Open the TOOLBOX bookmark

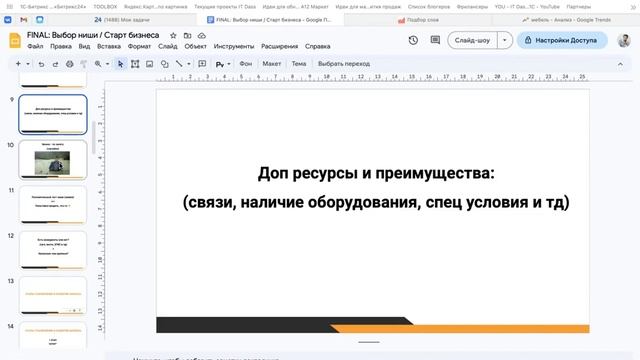point(105,7)
